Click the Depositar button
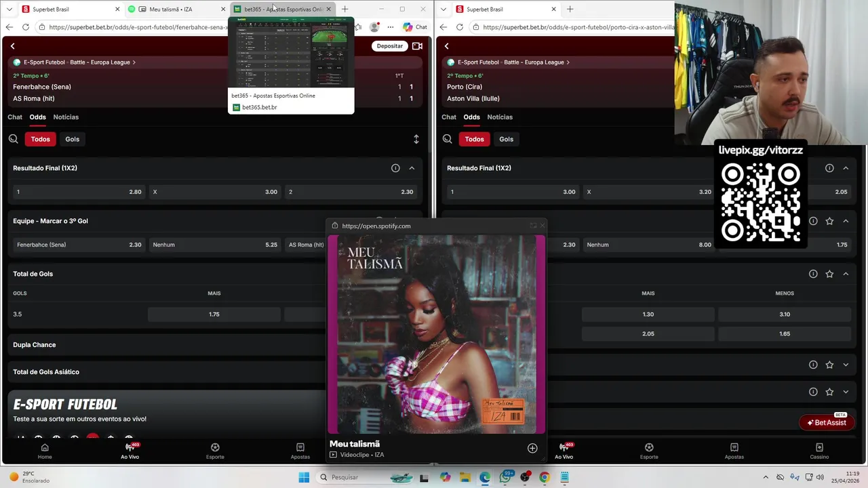 (x=389, y=46)
